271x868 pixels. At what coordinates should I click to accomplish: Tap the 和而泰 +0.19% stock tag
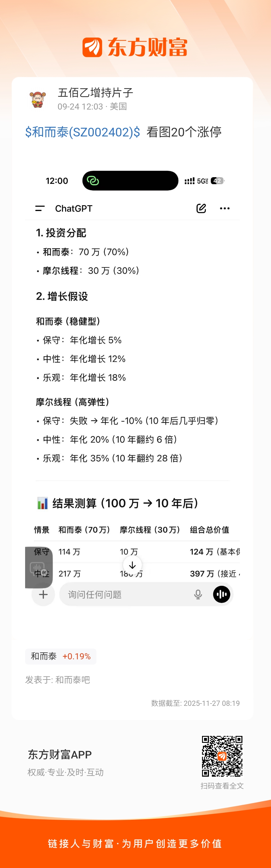[x=61, y=656]
